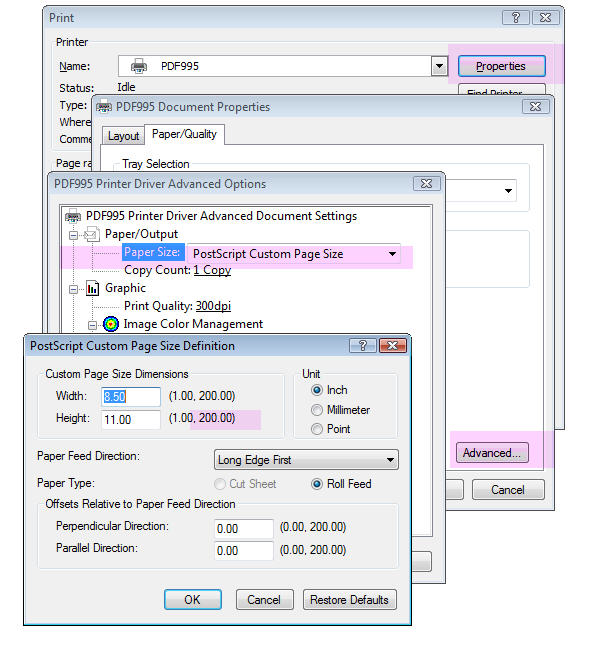This screenshot has height=649, width=597.
Task: Select the Inch unit radio button
Action: tap(317, 390)
